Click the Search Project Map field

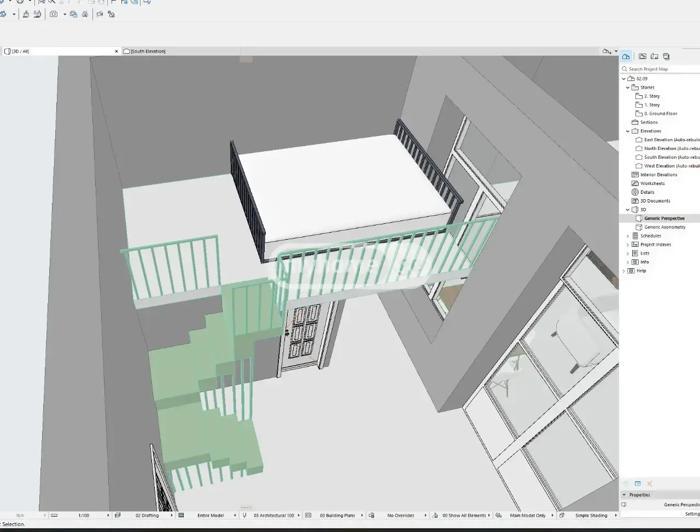661,69
